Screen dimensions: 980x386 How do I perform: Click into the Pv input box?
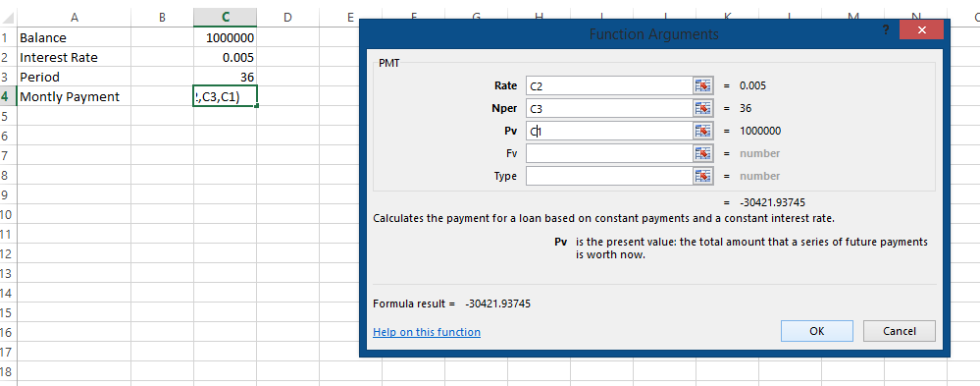pos(609,131)
